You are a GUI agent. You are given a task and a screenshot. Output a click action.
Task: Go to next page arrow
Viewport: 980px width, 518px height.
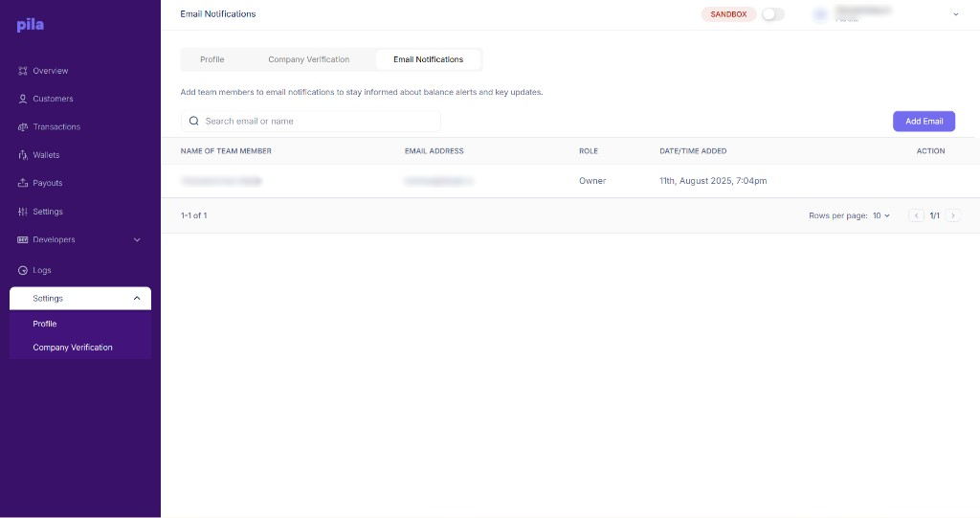pos(952,215)
